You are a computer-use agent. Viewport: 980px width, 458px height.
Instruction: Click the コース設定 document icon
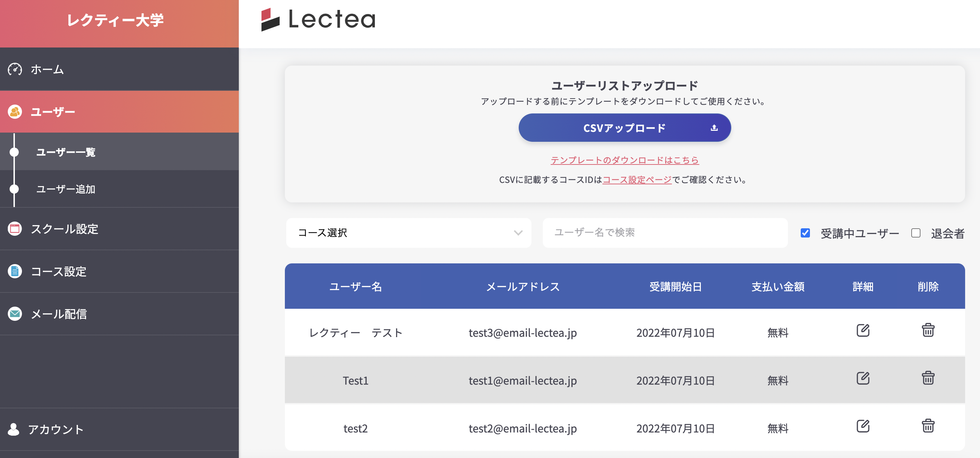tap(15, 272)
